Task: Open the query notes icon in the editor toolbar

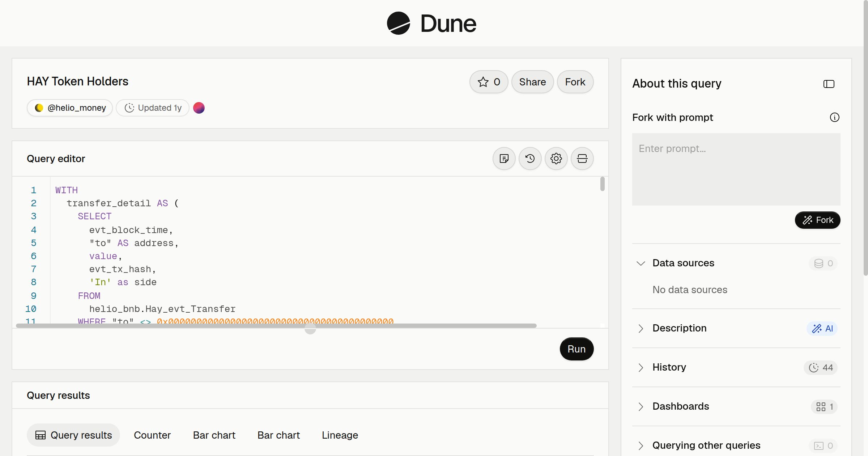Action: [504, 159]
